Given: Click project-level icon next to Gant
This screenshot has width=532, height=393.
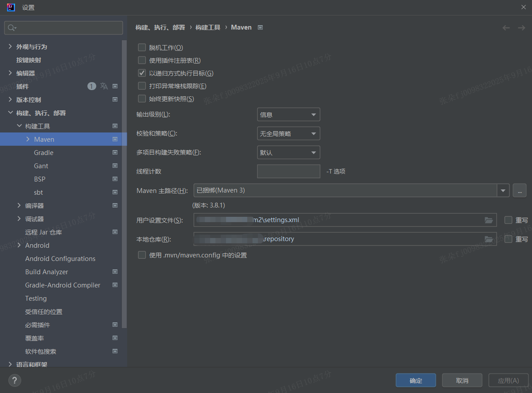Looking at the screenshot, I should pos(115,166).
